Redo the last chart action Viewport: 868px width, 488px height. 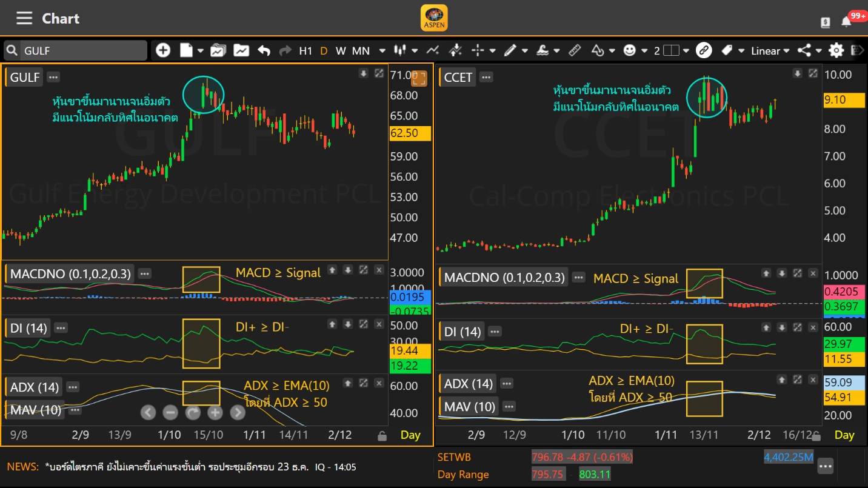click(285, 50)
